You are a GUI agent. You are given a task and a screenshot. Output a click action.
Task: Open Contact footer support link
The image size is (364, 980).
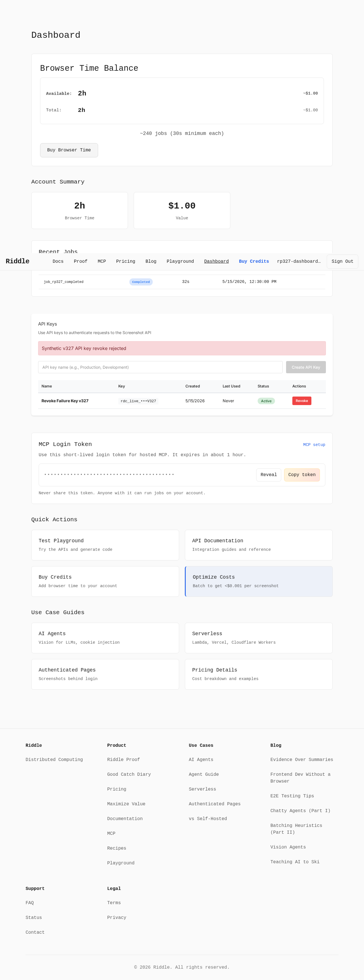[x=35, y=933]
